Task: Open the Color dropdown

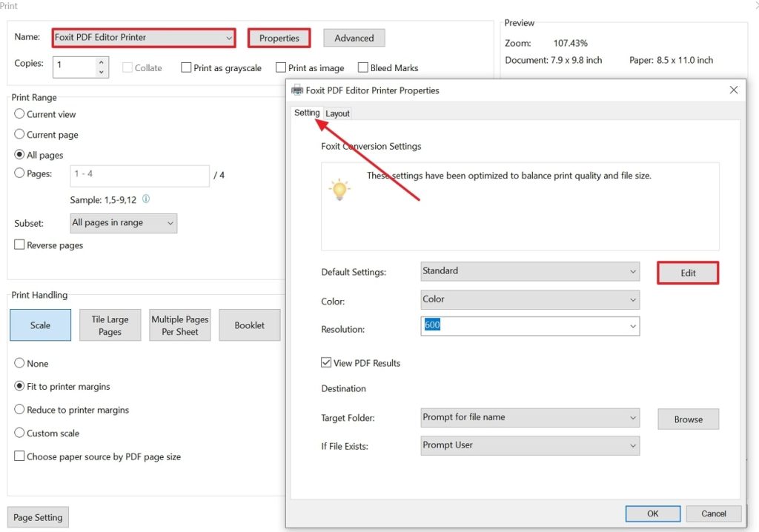Action: click(x=530, y=299)
